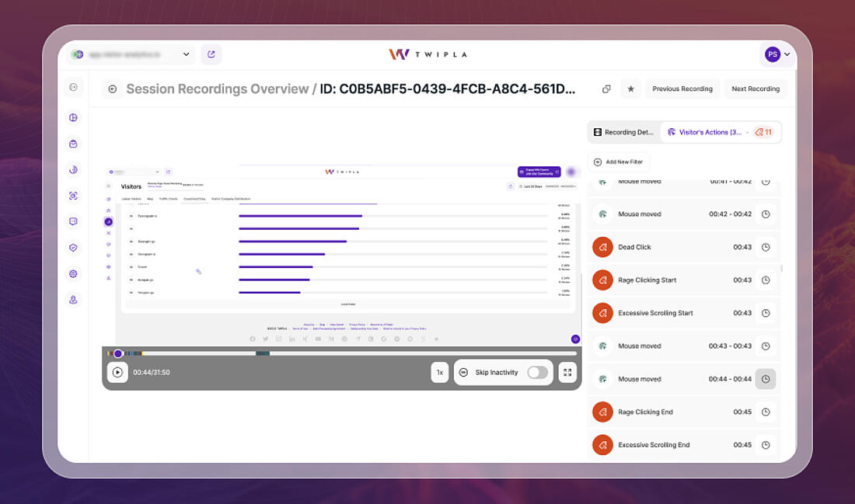Select the Excessive Scrolling End row label
The height and width of the screenshot is (504, 855).
[654, 445]
